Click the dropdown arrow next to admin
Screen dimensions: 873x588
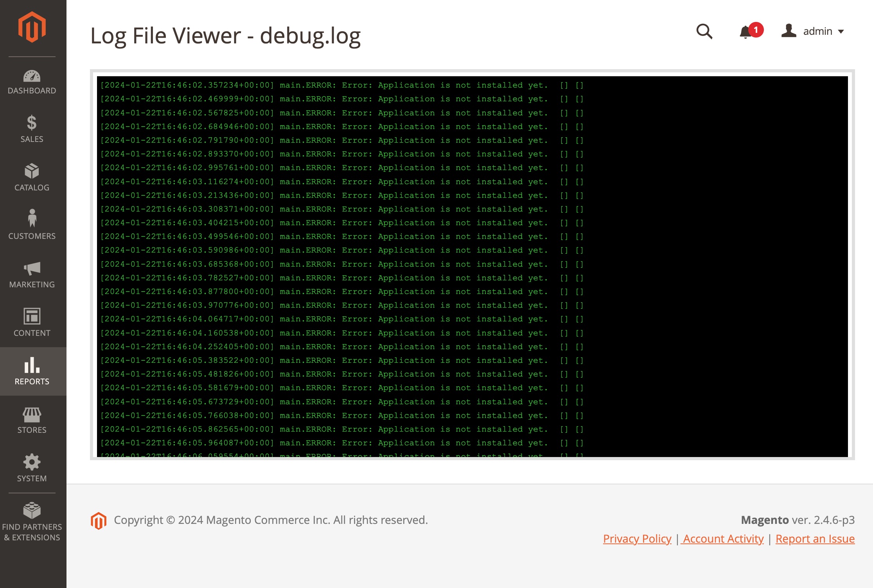(x=841, y=32)
